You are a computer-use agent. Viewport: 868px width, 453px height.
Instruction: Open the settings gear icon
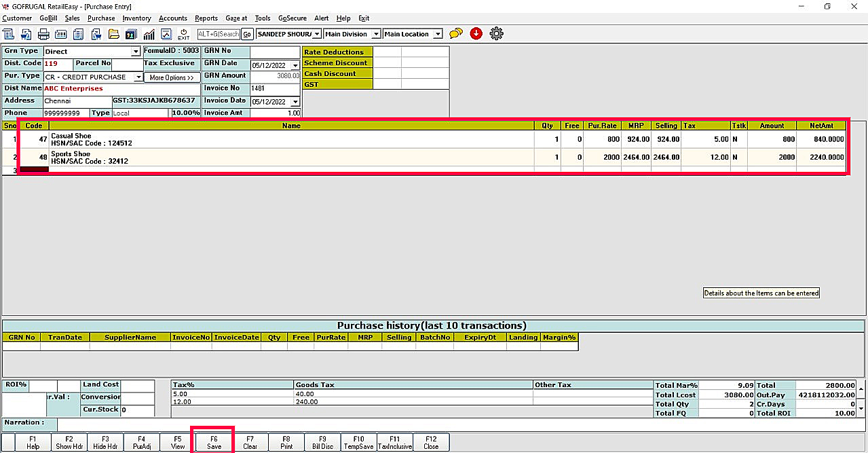[496, 33]
